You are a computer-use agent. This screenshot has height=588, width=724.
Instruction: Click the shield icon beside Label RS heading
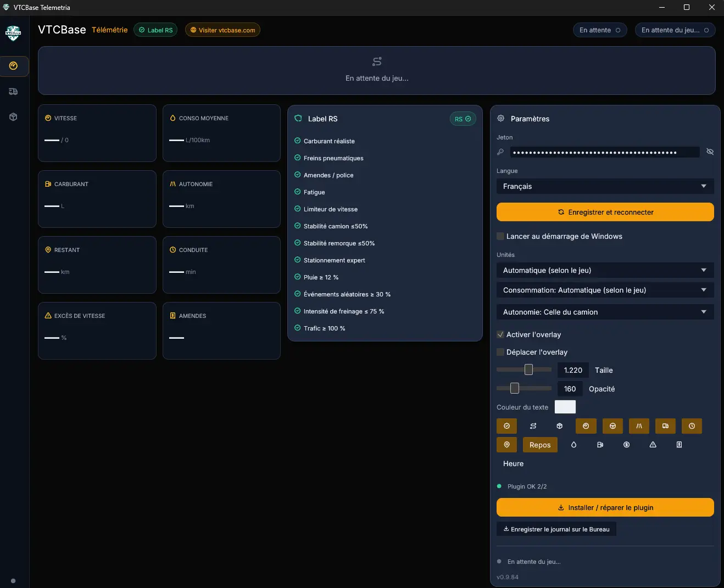[298, 119]
